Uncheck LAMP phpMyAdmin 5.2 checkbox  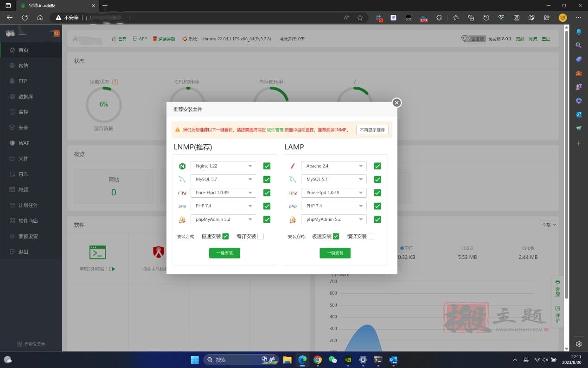pos(377,219)
